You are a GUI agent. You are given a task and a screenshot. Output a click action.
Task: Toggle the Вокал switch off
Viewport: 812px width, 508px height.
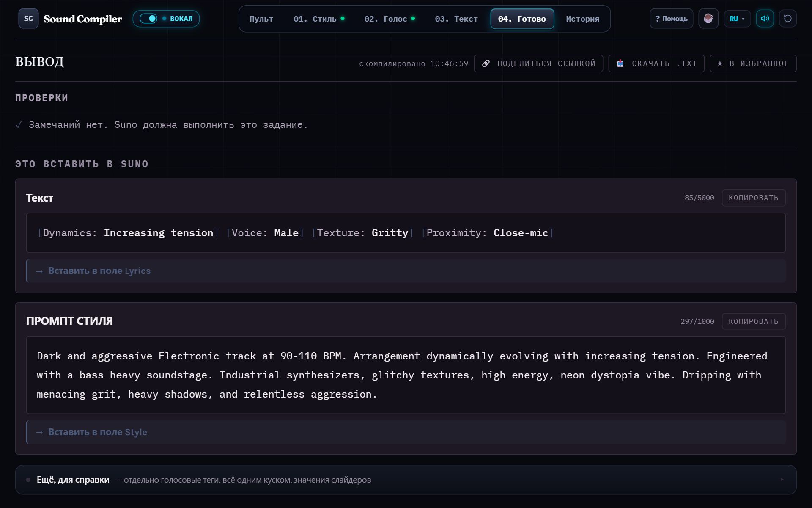click(148, 19)
